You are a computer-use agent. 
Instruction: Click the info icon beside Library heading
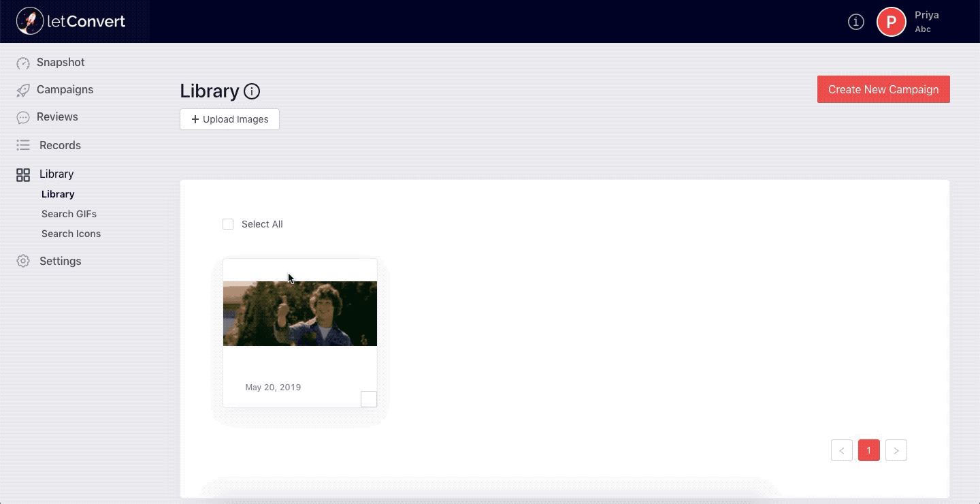pos(252,91)
